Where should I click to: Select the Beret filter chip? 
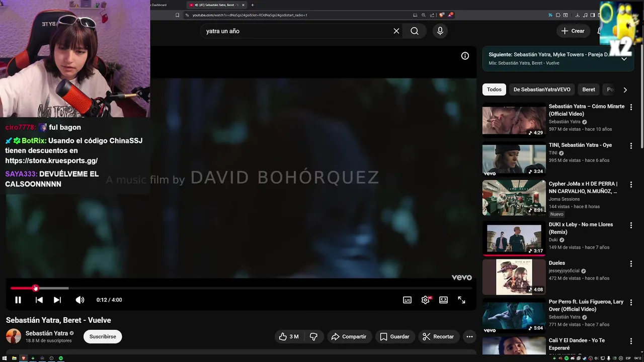point(589,89)
